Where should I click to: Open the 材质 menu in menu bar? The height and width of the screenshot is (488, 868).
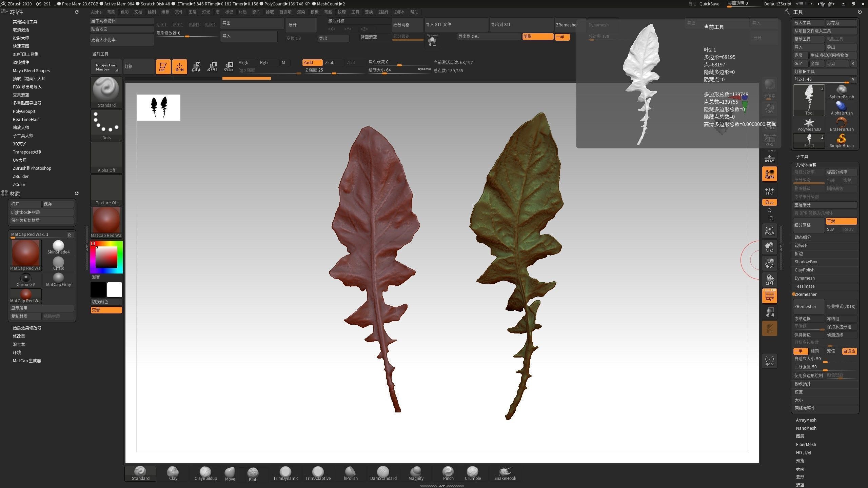(243, 12)
